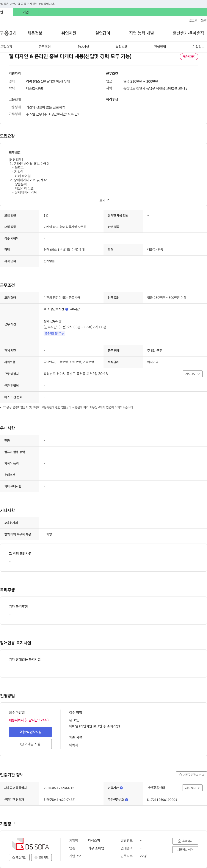The image size is (207, 868).
Task: Click the 퇴직연금 value
Action: point(153,362)
